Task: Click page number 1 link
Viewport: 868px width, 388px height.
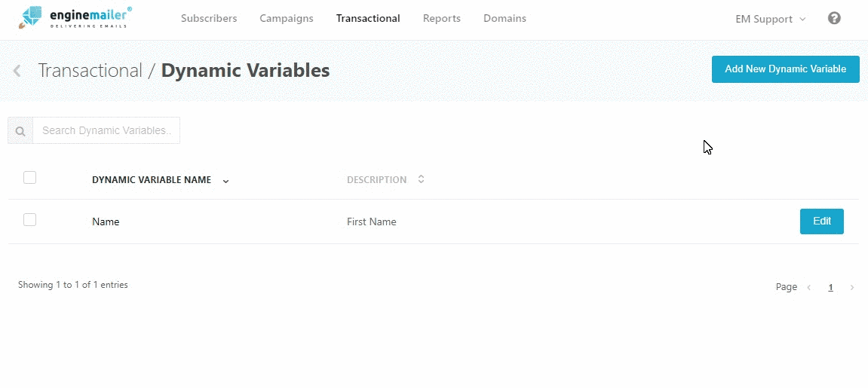Action: tap(830, 287)
